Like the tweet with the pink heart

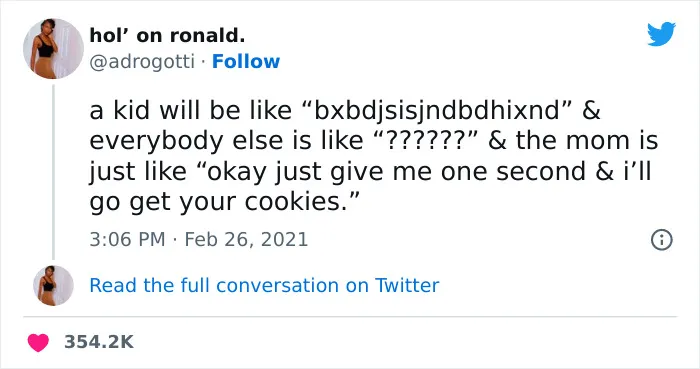tap(38, 342)
